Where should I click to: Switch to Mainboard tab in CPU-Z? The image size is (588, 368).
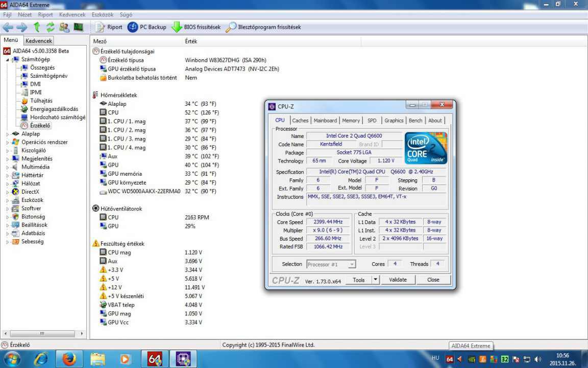tap(325, 121)
